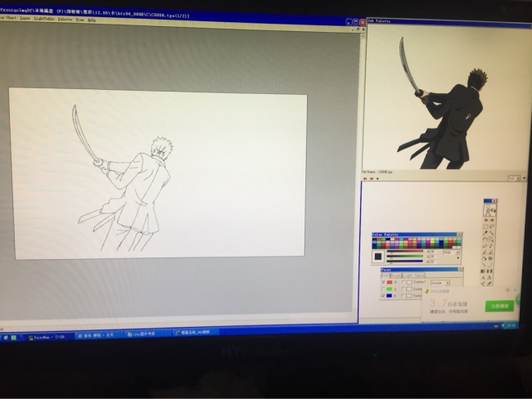532x399 pixels.
Task: Select the curve line tool
Action: click(x=490, y=265)
